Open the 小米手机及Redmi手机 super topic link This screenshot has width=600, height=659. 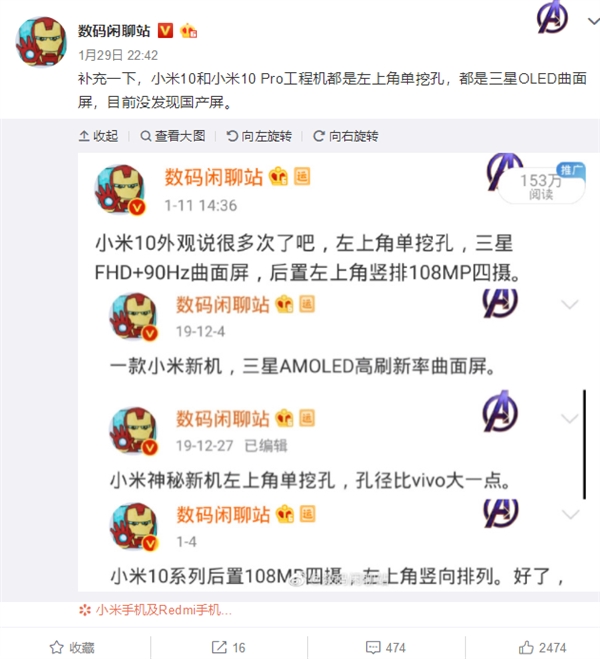point(155,610)
